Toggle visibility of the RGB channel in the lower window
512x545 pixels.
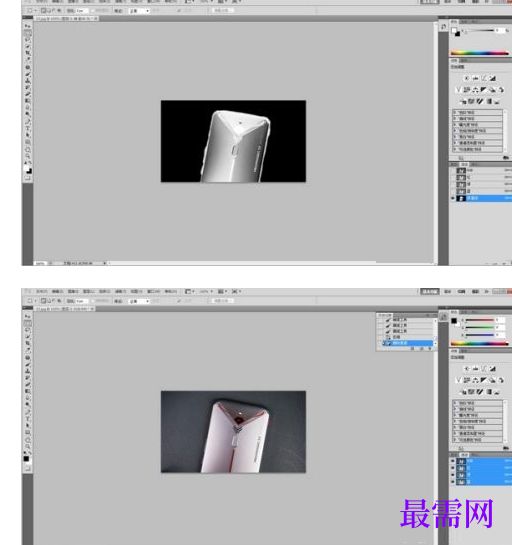point(453,461)
